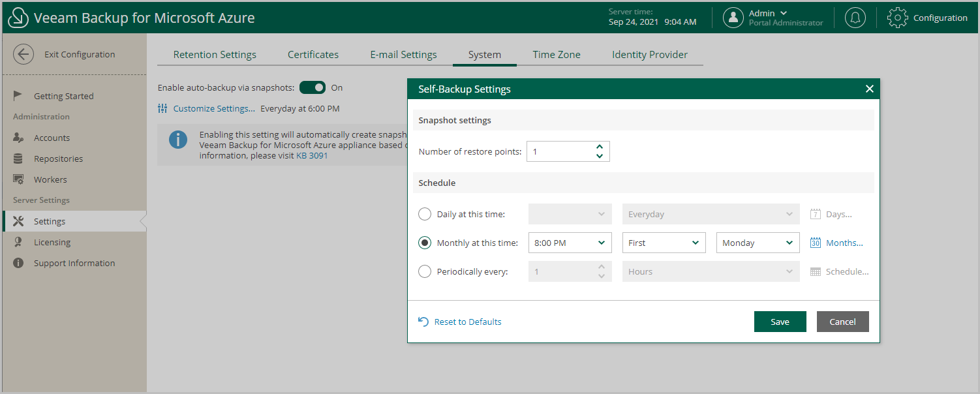The width and height of the screenshot is (980, 394).
Task: Click the Customize Settings... link
Action: (x=214, y=108)
